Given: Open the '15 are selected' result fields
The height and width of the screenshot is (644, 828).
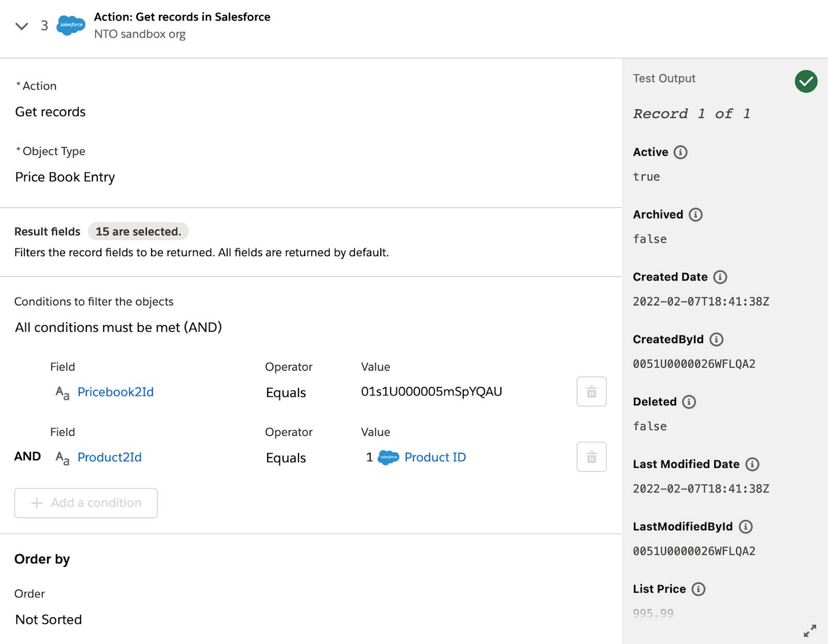Looking at the screenshot, I should tap(138, 231).
